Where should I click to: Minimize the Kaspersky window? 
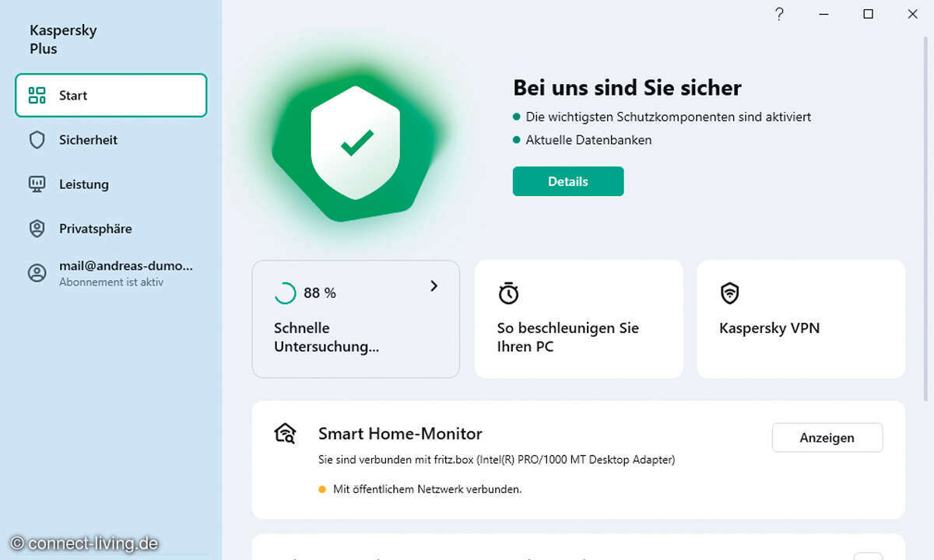[823, 14]
